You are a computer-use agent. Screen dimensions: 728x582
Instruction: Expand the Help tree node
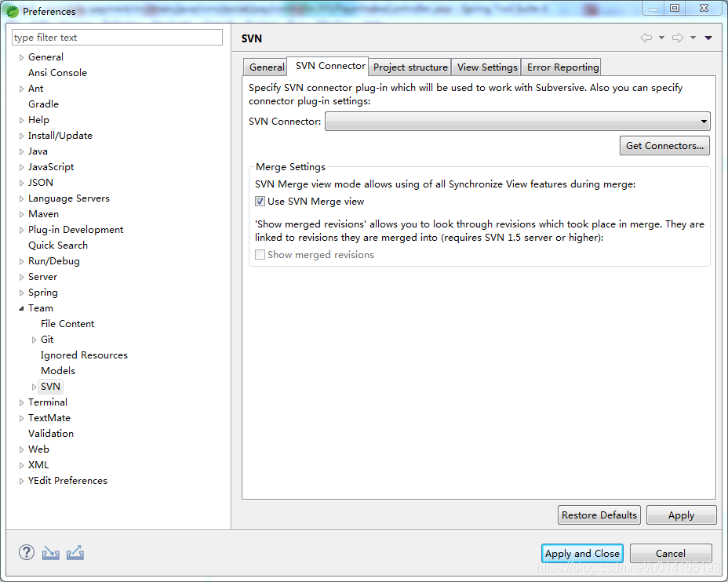point(21,120)
